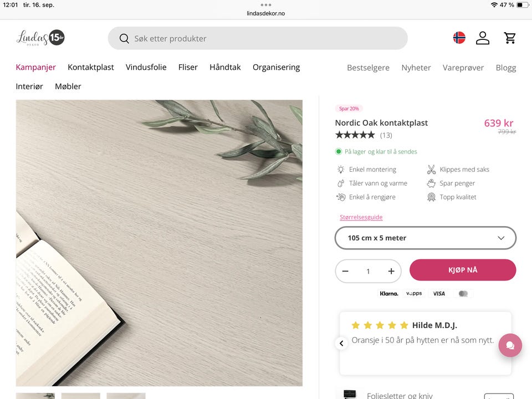This screenshot has width=532, height=399.
Task: Open the pink chat bubble widget
Action: (x=510, y=345)
